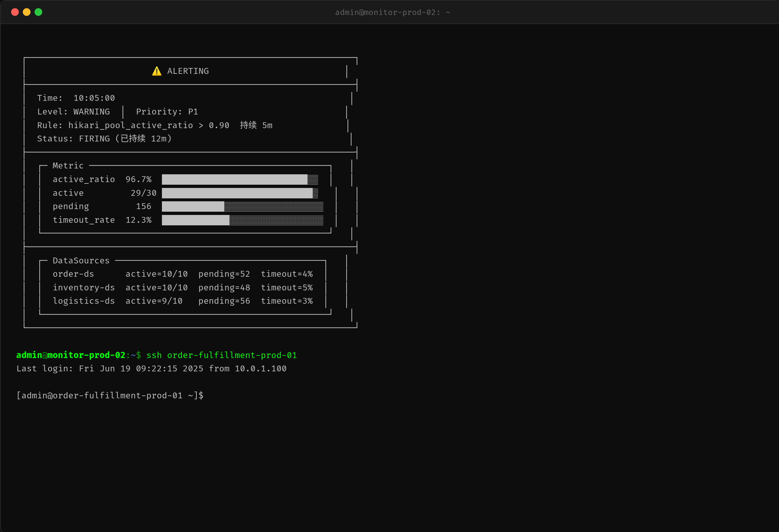Click order-ds pending=52 value
The height and width of the screenshot is (532, 779).
click(x=224, y=274)
